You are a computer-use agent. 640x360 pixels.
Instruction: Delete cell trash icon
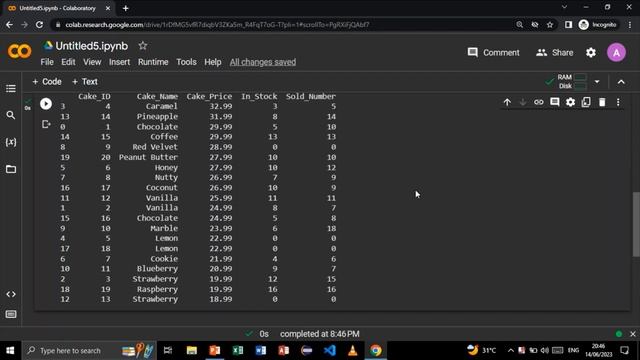602,102
